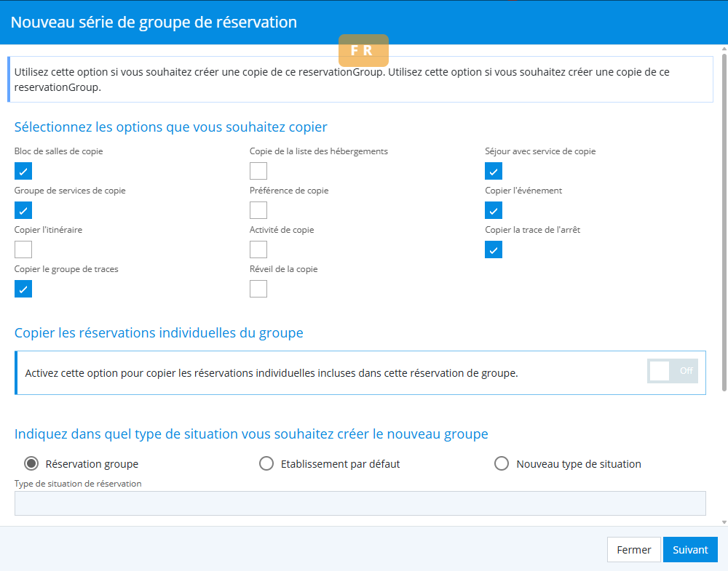
Task: Click the scroll down arrow of the scrollbar
Action: 724,522
